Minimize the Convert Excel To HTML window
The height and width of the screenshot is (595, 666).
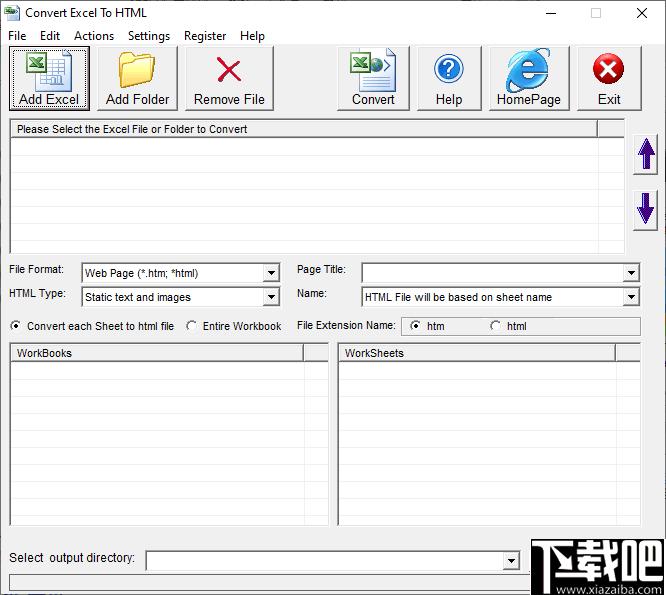pyautogui.click(x=551, y=13)
